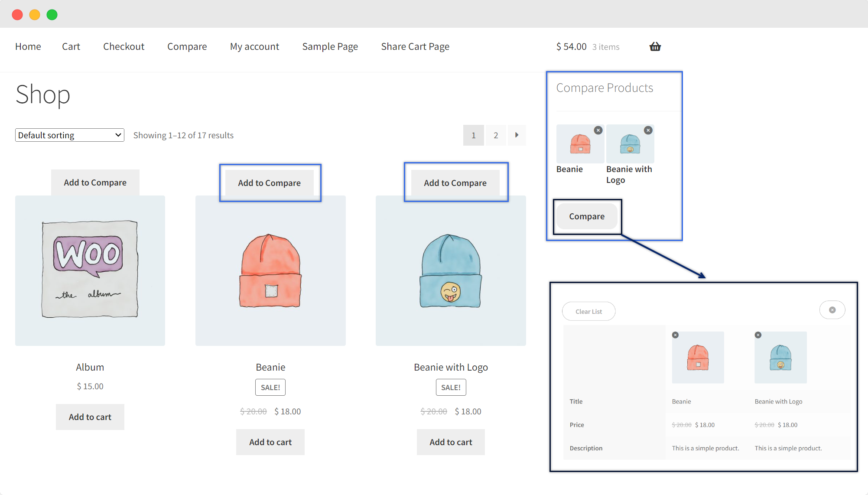
Task: Click the red window close dot
Action: [x=17, y=15]
